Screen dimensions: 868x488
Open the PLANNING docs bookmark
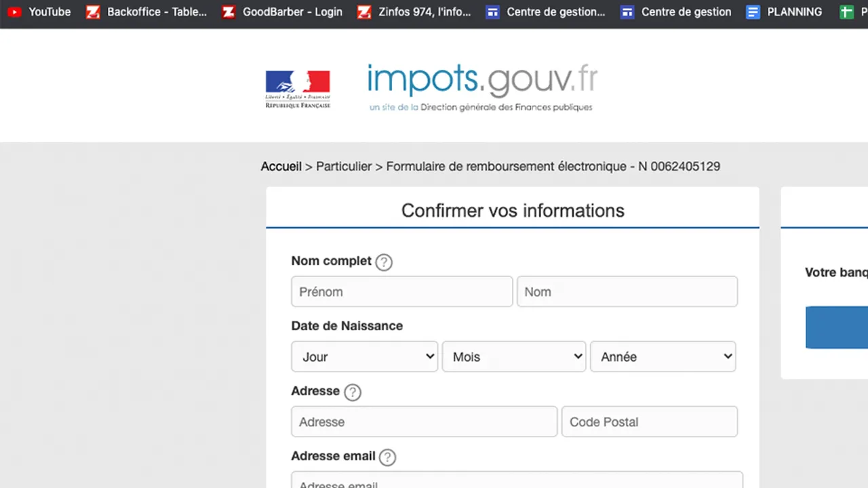tap(784, 12)
